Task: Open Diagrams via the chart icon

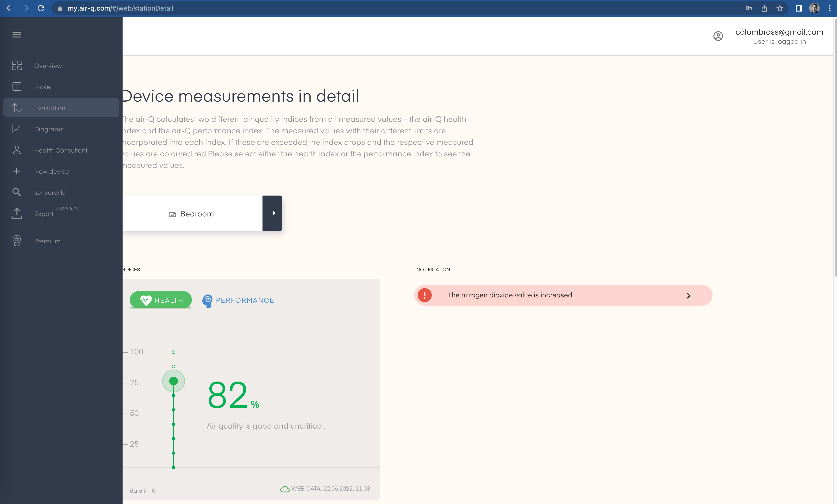Action: pos(17,129)
